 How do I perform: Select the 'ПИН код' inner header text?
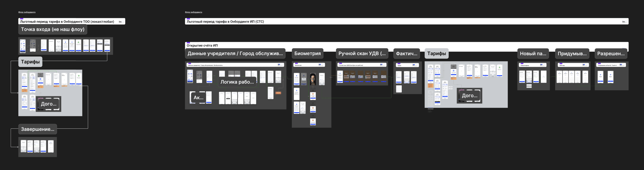tap(562, 65)
